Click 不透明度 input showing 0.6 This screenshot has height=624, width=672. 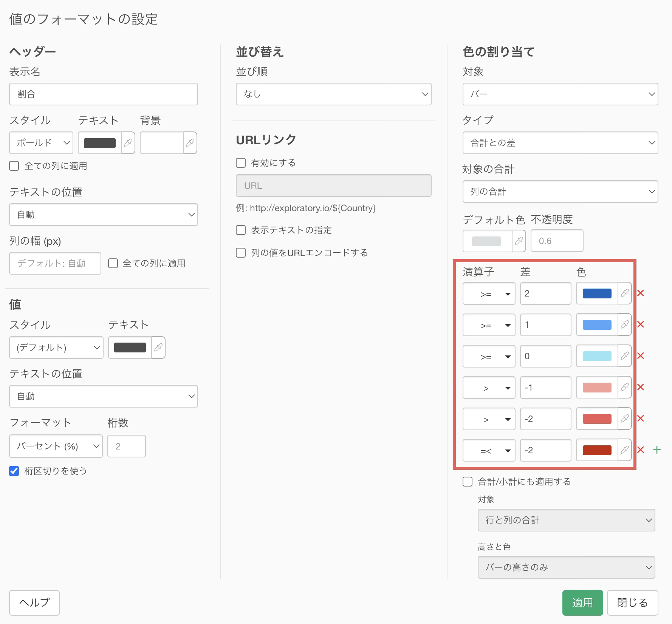pos(557,241)
